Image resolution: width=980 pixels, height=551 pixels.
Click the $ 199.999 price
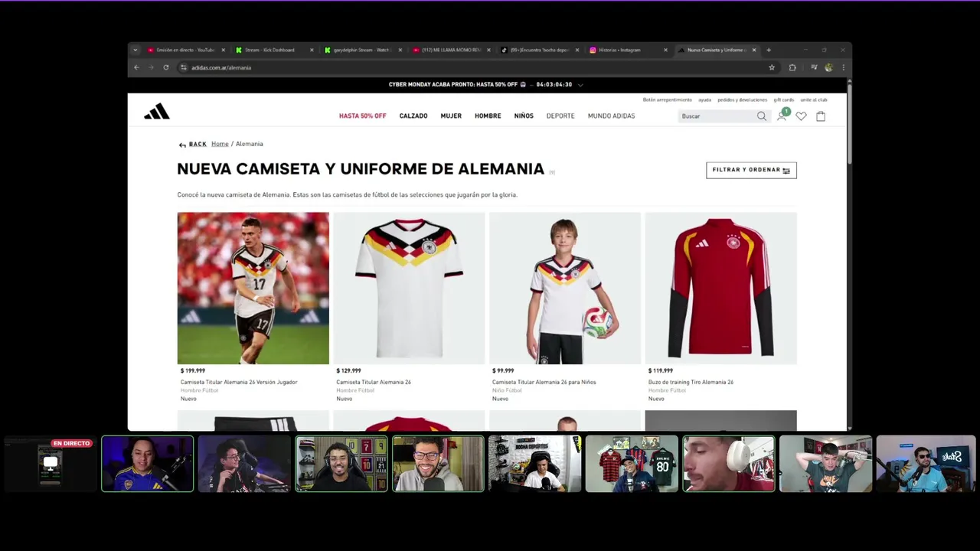pos(193,371)
